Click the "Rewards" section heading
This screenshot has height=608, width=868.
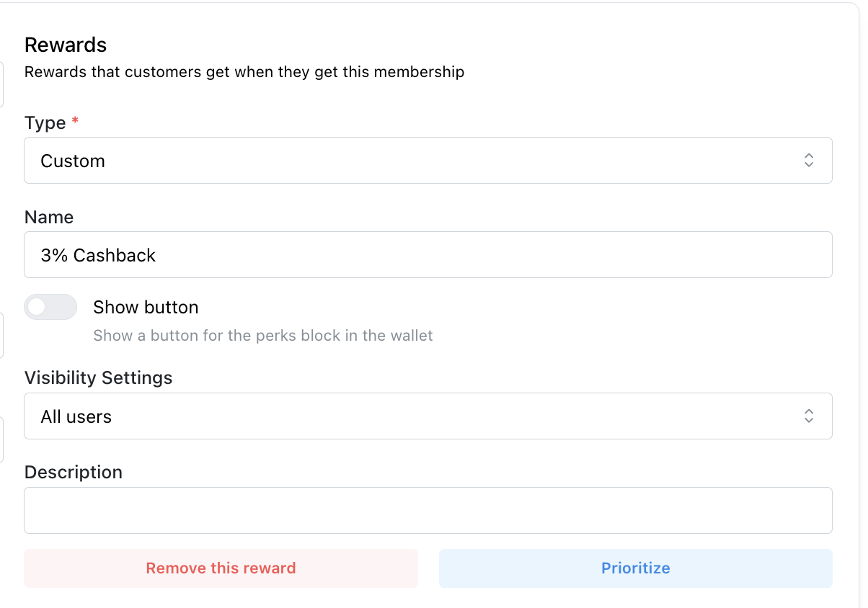coord(65,45)
